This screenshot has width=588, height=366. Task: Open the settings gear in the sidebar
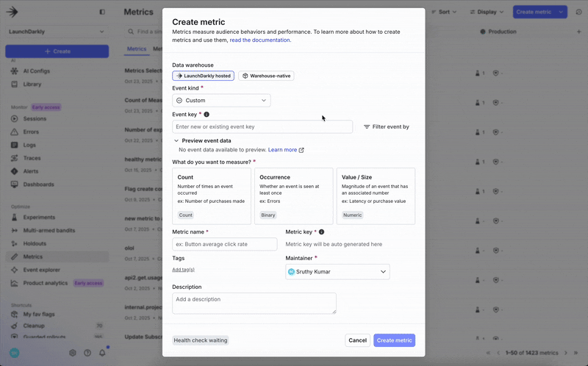click(73, 353)
